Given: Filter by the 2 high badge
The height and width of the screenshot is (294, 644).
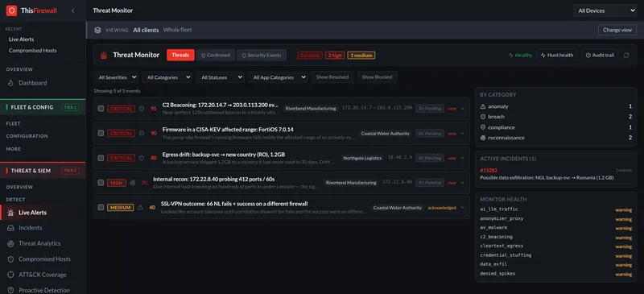Looking at the screenshot, I should tap(335, 55).
